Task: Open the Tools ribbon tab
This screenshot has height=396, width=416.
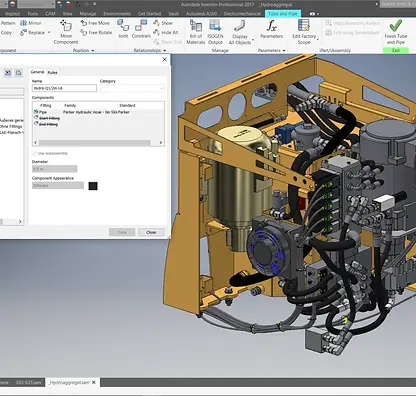Action: point(33,14)
